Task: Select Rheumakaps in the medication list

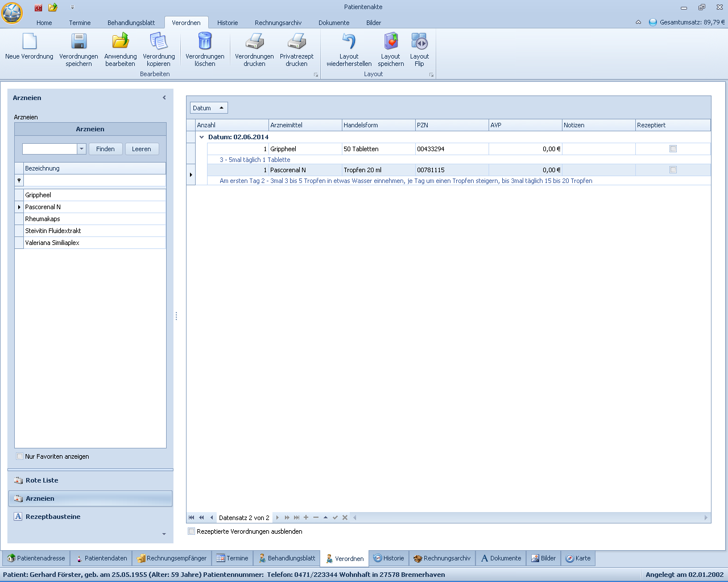Action: 43,219
